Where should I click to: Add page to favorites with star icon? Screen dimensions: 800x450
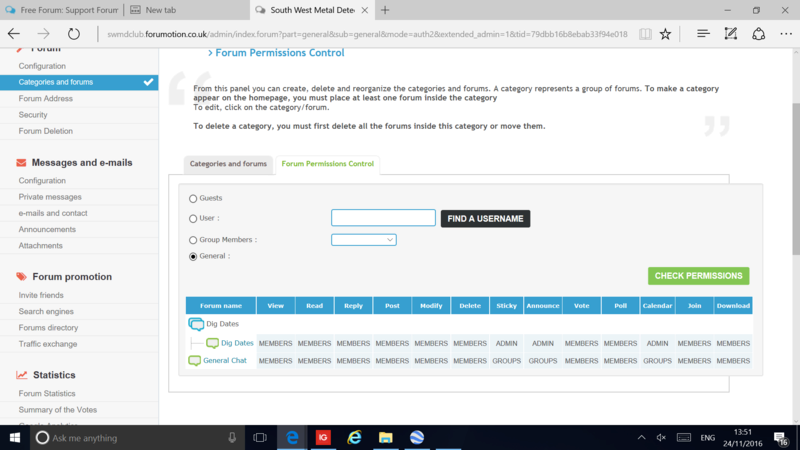pos(665,34)
